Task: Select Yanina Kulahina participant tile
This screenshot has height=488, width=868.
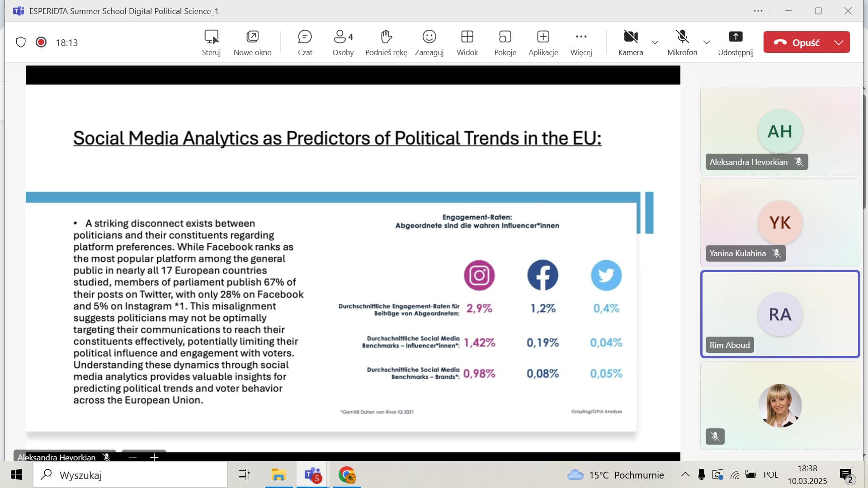Action: [x=780, y=222]
